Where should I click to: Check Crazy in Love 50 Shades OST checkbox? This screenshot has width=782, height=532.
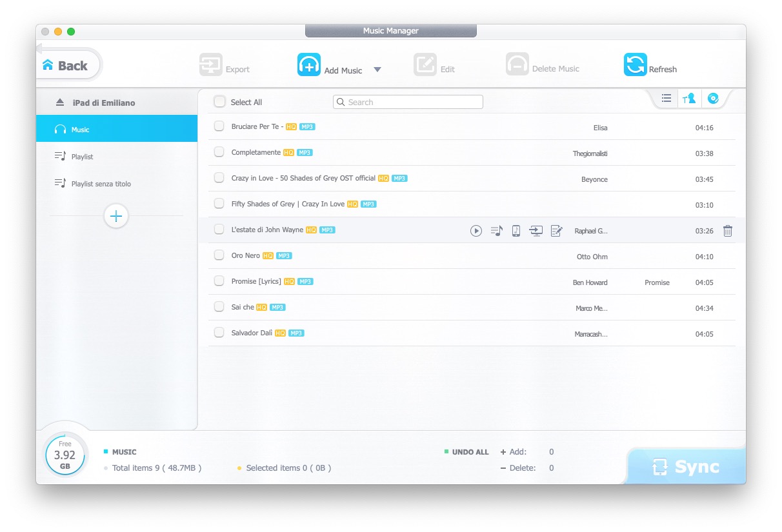(x=219, y=178)
